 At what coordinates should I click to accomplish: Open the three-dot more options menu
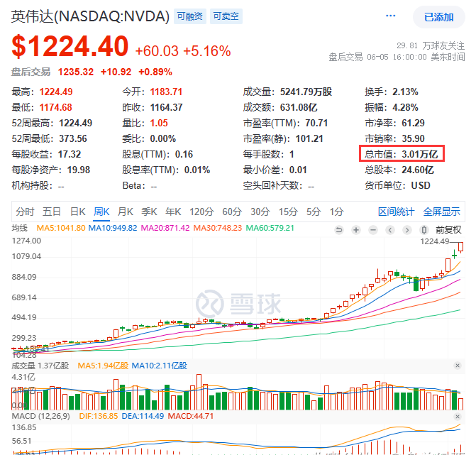390,16
